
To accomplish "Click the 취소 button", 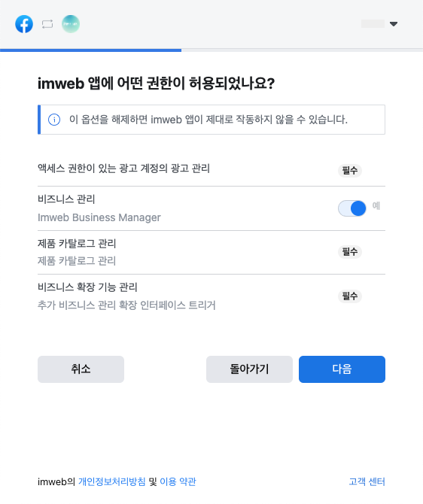I will 81,369.
